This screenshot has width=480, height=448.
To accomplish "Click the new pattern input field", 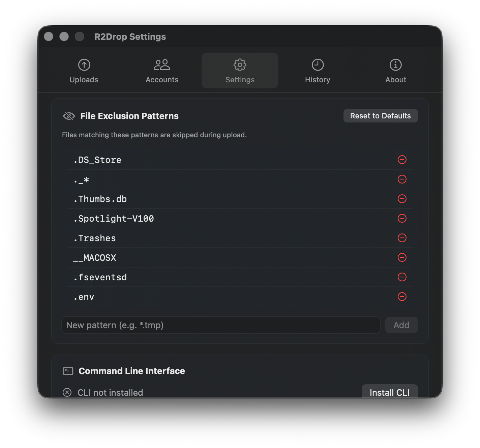I will pyautogui.click(x=221, y=325).
